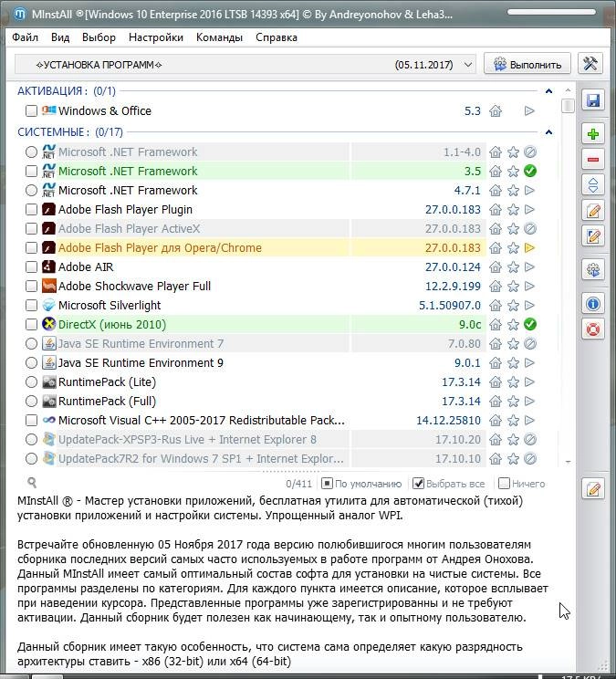Image resolution: width=616 pixels, height=679 pixels.
Task: Check Microsoft .NET Framework 3.5 checkbox
Action: pyautogui.click(x=31, y=171)
